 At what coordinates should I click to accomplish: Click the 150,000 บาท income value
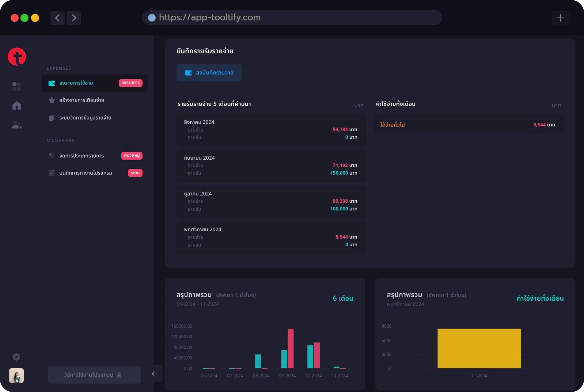click(344, 173)
